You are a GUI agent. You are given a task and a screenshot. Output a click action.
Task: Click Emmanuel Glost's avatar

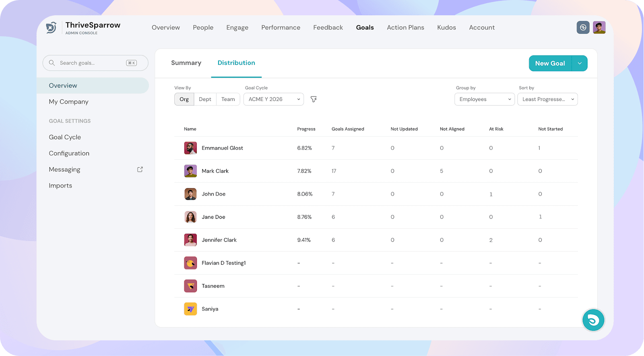click(190, 148)
